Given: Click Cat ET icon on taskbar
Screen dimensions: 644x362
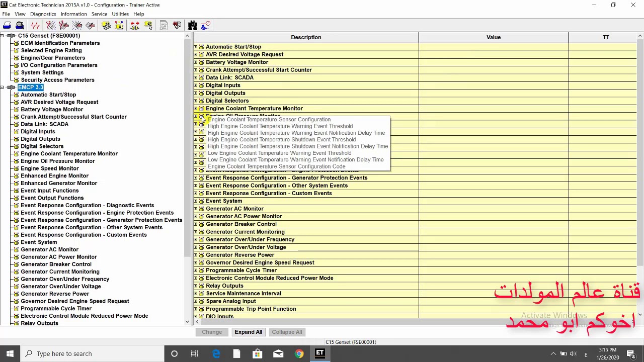Looking at the screenshot, I should tap(319, 353).
